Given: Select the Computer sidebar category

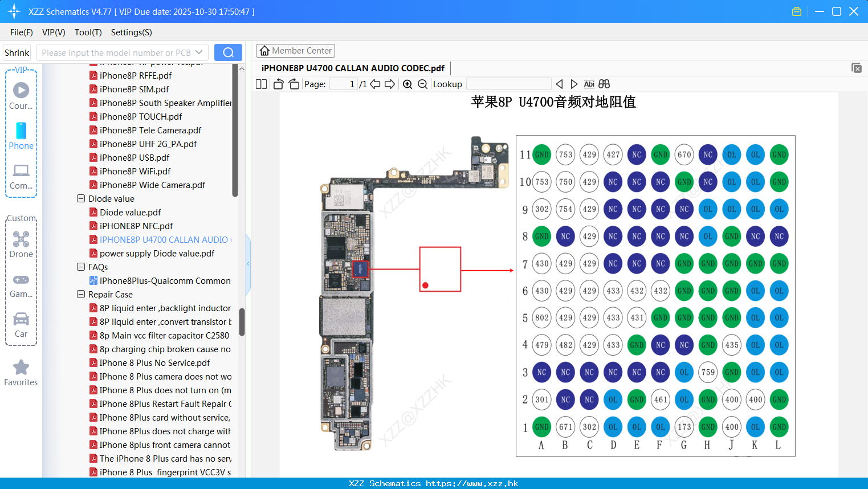Looking at the screenshot, I should [21, 176].
